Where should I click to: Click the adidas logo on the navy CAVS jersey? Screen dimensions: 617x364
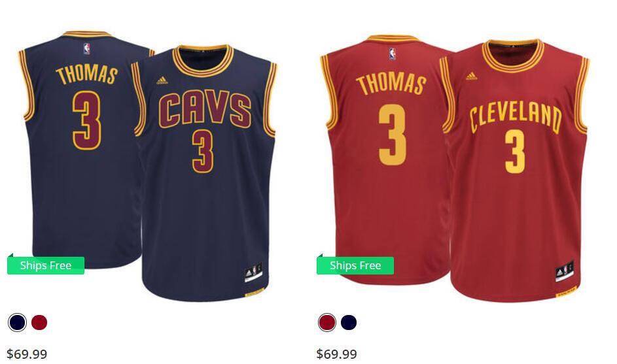tap(162, 80)
